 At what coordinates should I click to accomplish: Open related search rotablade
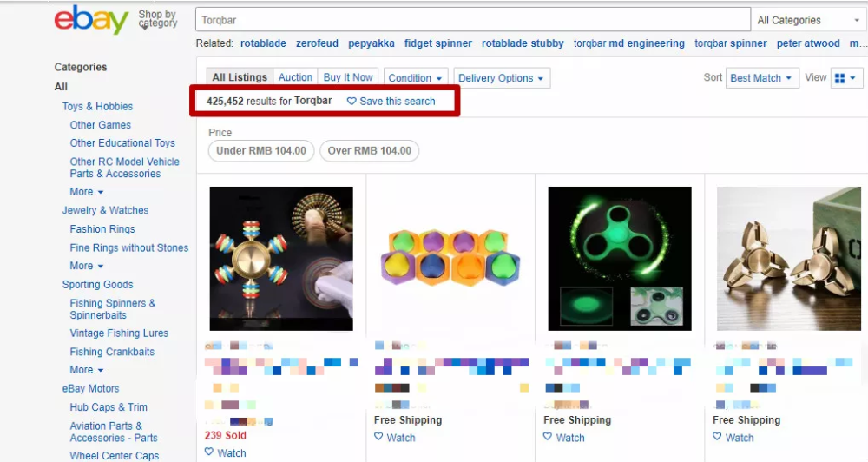[x=263, y=43]
